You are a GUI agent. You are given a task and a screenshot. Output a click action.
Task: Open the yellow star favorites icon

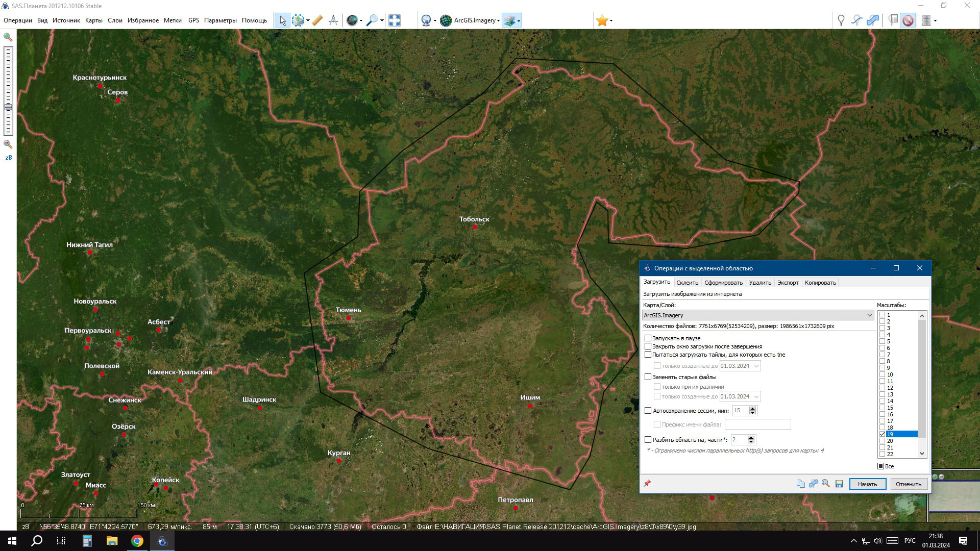[x=602, y=20]
